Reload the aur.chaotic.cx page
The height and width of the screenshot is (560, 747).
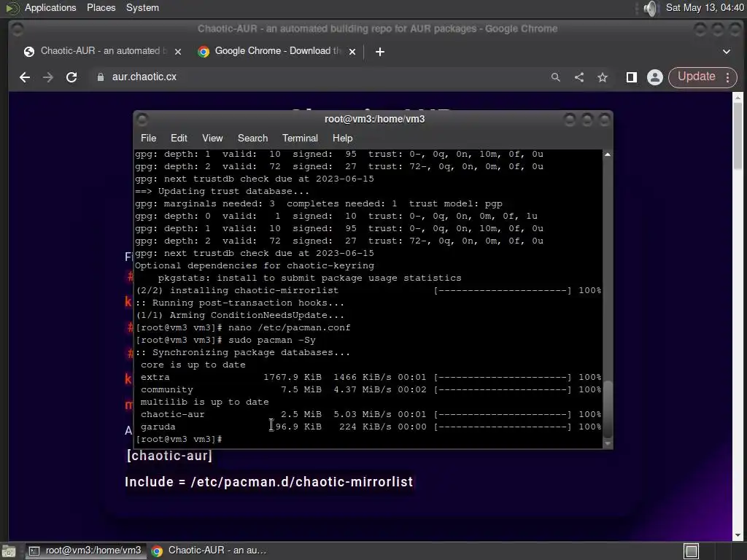click(x=71, y=77)
